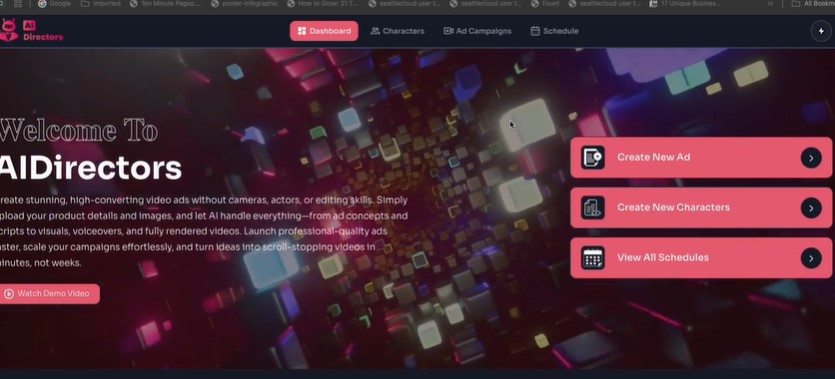The image size is (835, 379).
Task: Click the arrow chevron on Create New Characters
Action: click(x=811, y=208)
